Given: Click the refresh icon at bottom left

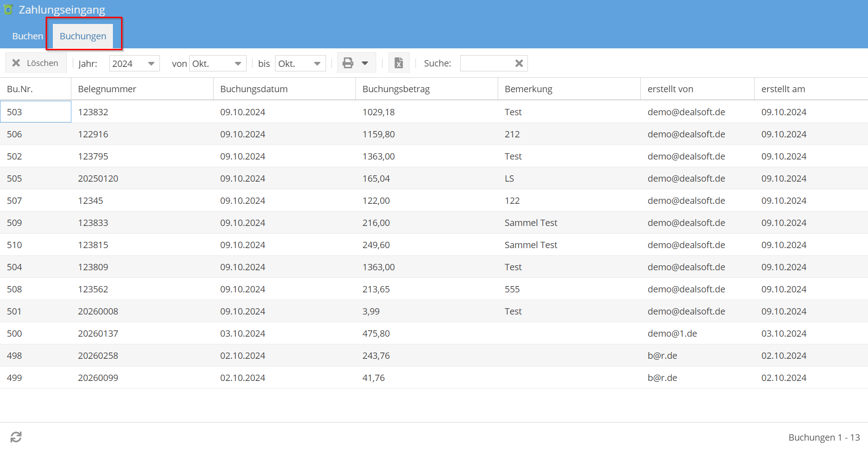Looking at the screenshot, I should 16,437.
